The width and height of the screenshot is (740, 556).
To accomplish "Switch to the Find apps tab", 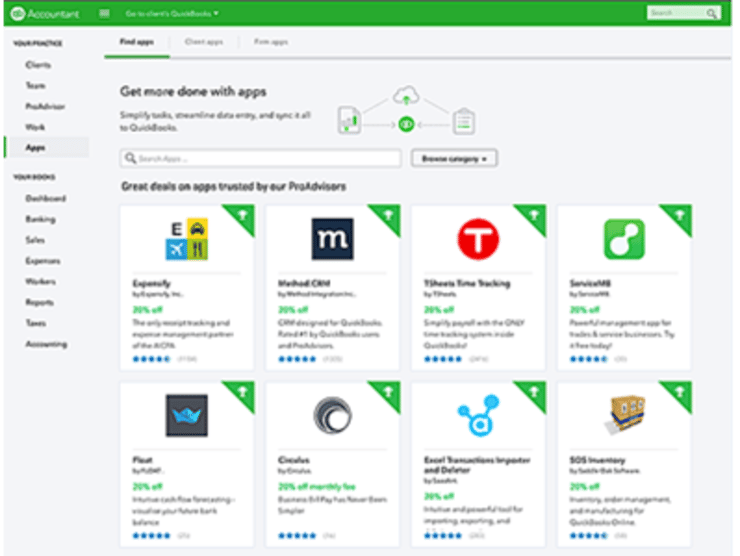I will click(136, 42).
